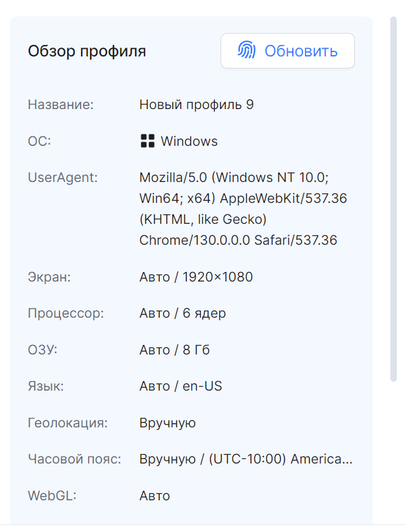Click the Процессор: label

pyautogui.click(x=66, y=313)
